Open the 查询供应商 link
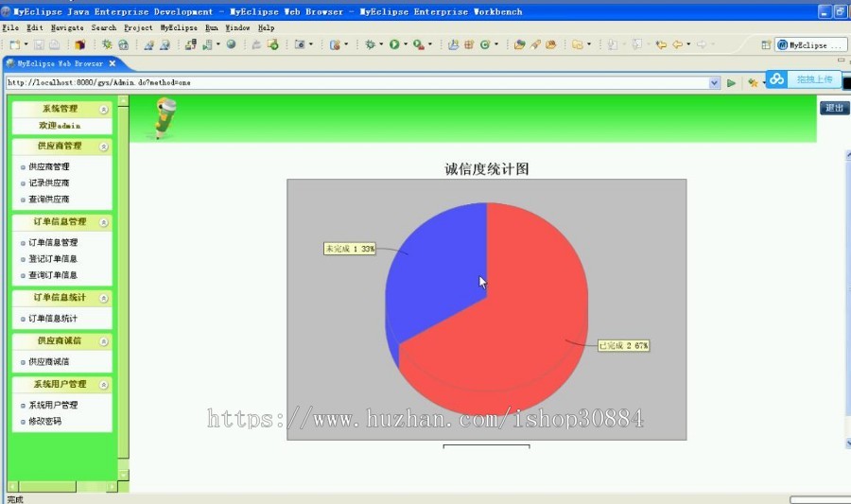 tap(49, 200)
